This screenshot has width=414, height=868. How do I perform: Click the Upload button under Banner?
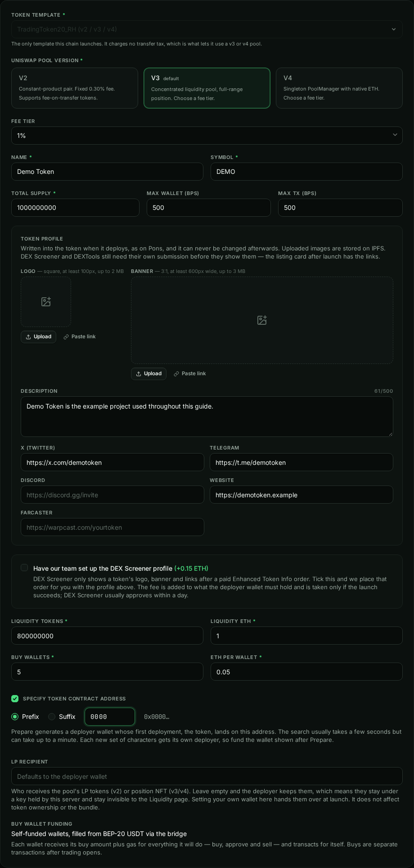(x=149, y=374)
